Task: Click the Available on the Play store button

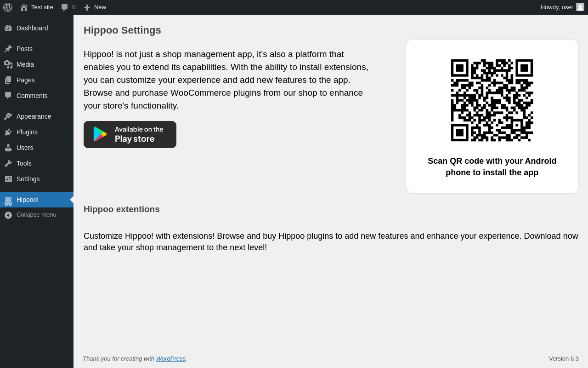Action: pos(130,135)
